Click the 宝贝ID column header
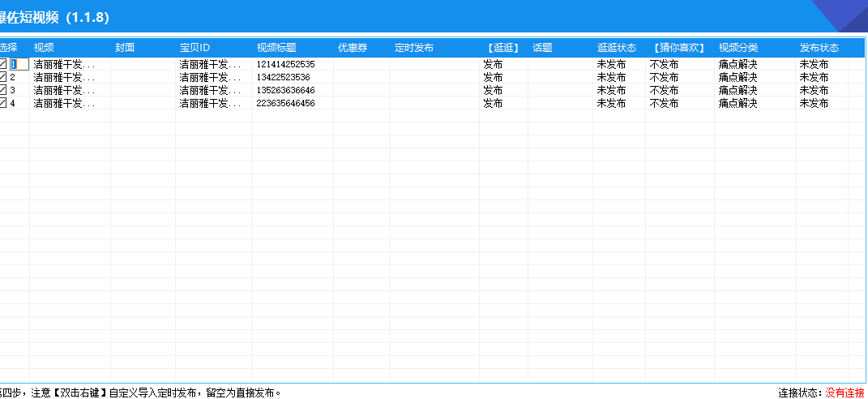The width and height of the screenshot is (868, 399). click(195, 48)
